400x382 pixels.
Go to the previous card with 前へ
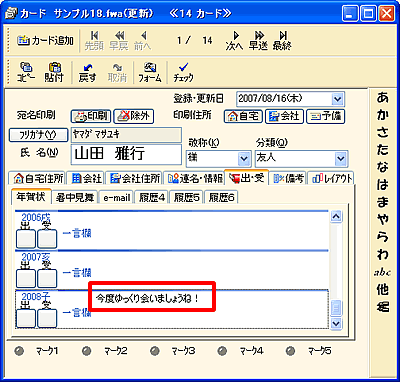(x=143, y=41)
